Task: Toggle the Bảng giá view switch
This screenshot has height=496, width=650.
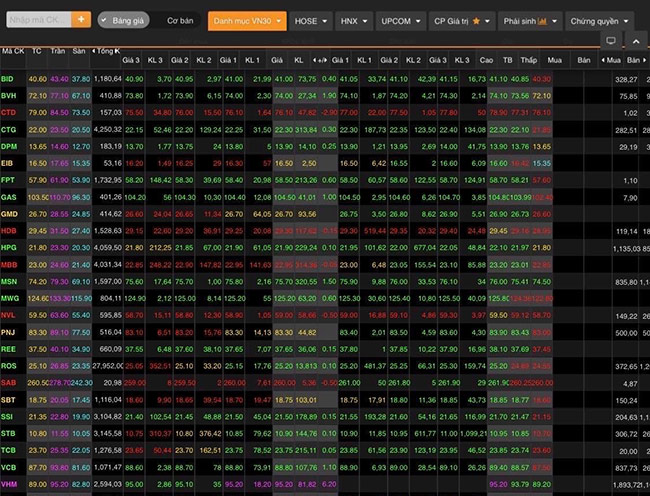Action: (x=123, y=20)
